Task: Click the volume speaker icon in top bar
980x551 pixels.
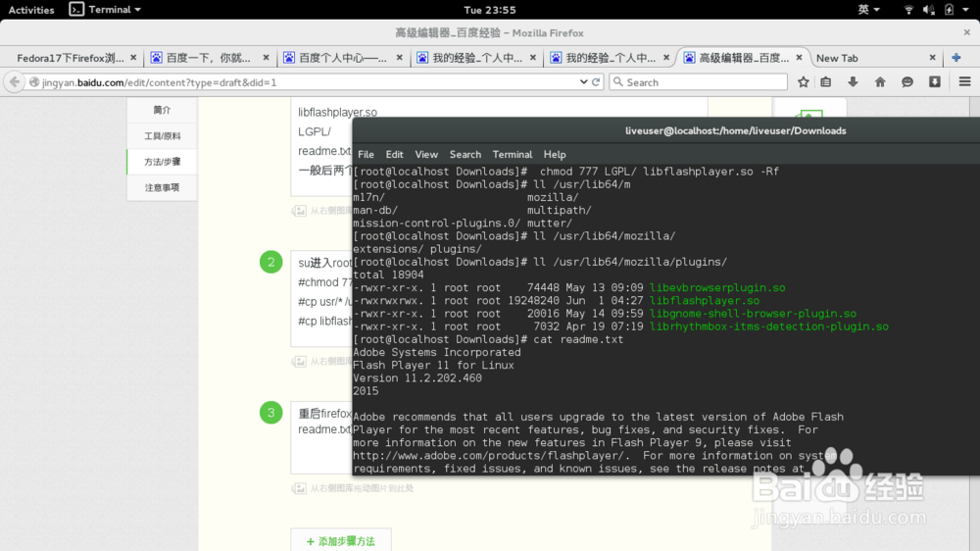Action: pos(929,10)
